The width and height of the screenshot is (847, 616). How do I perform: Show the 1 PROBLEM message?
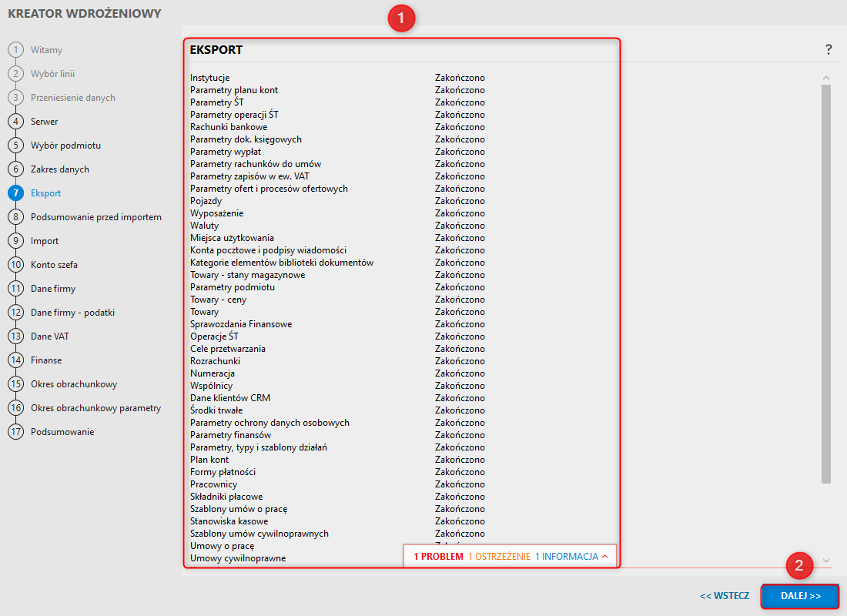pos(439,557)
